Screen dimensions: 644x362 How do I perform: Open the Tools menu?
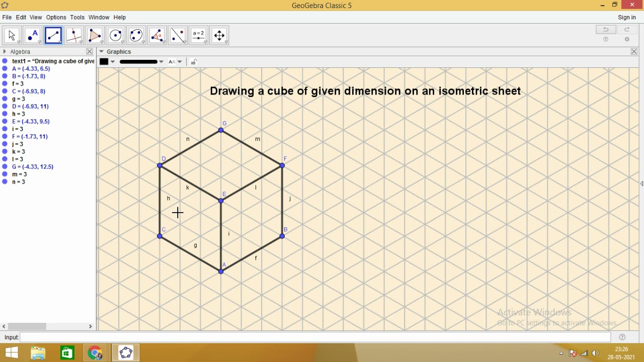pyautogui.click(x=77, y=17)
